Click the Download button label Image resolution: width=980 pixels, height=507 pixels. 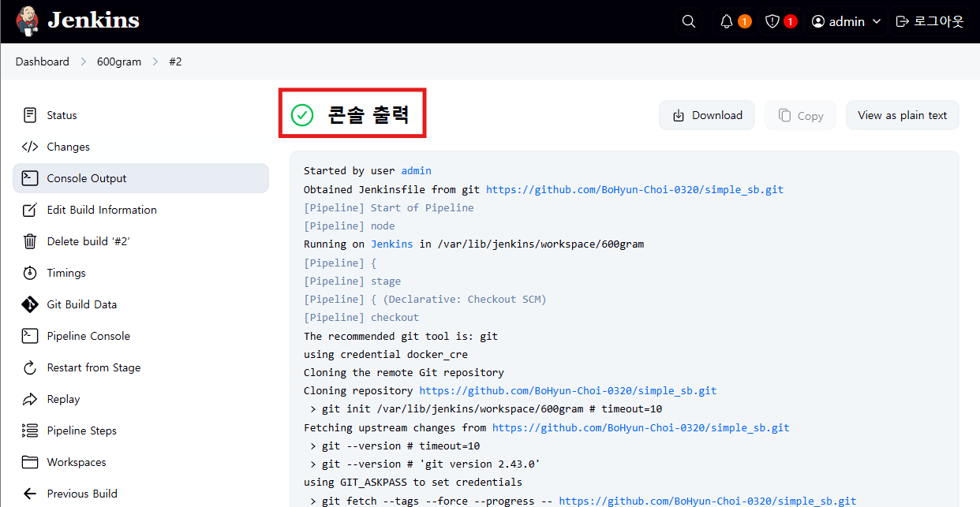(x=717, y=115)
